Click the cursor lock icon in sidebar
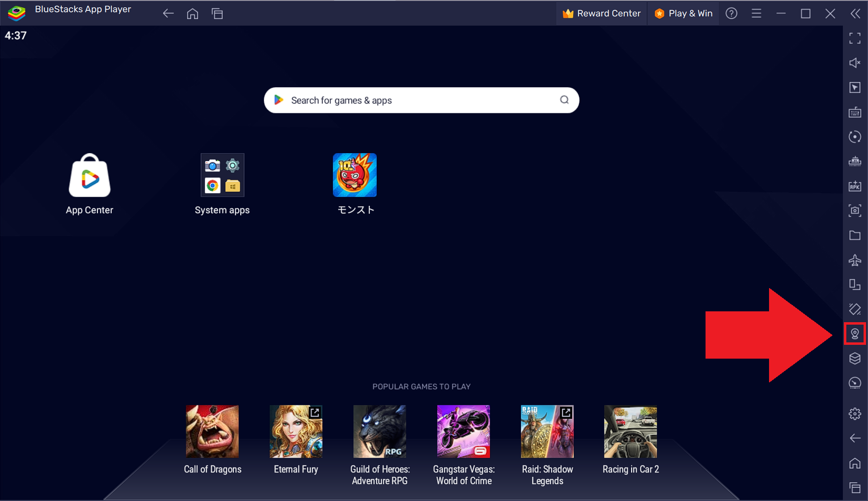This screenshot has height=501, width=868. [855, 87]
